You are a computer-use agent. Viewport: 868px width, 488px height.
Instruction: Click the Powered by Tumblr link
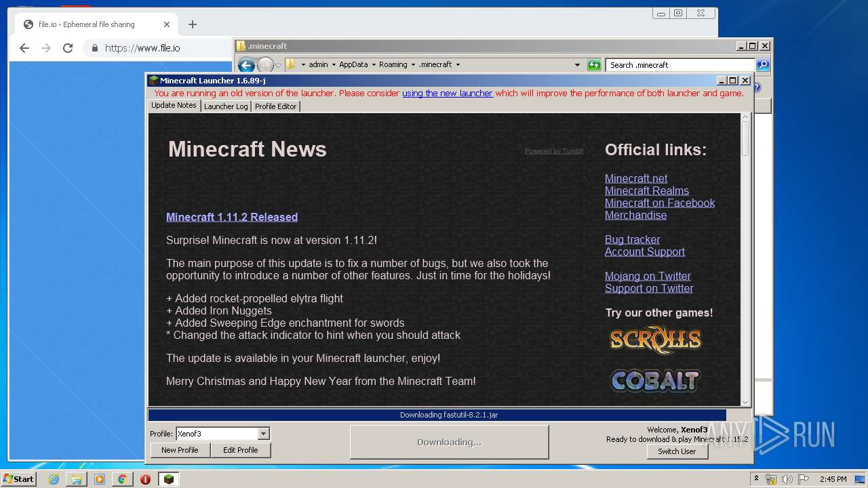coord(554,151)
